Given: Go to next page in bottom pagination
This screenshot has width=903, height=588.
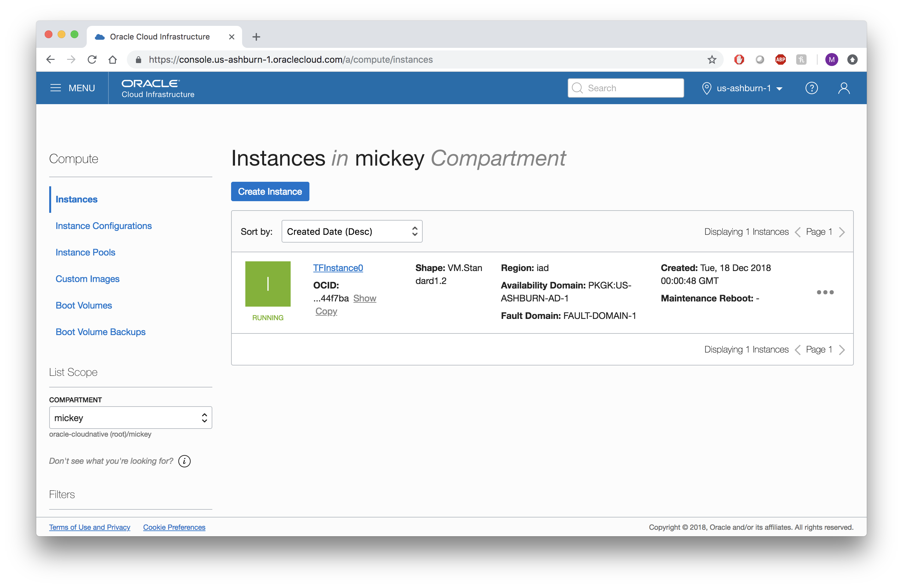Looking at the screenshot, I should click(x=842, y=350).
